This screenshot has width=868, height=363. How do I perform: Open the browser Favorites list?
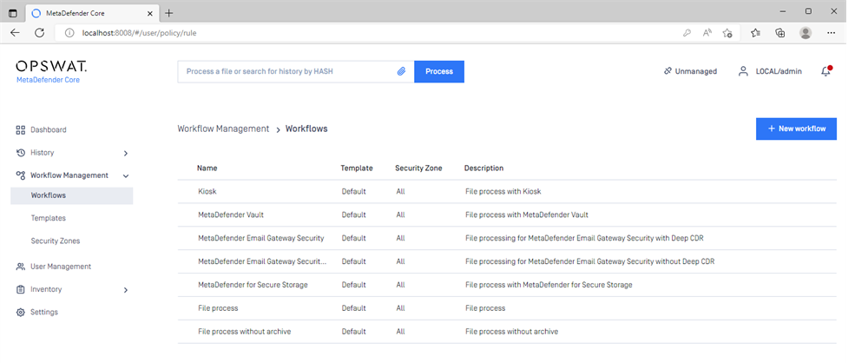click(x=756, y=33)
